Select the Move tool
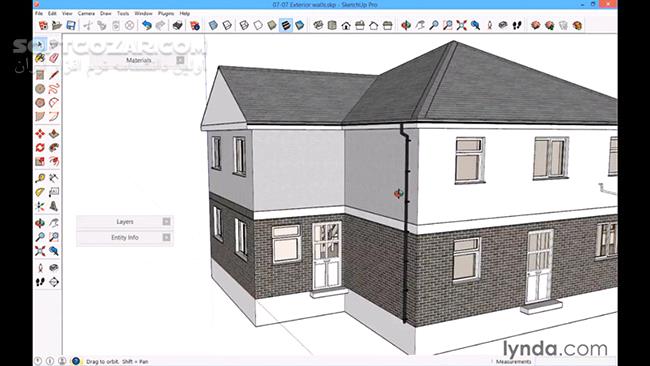Screen dimensions: 650x366 (40, 133)
